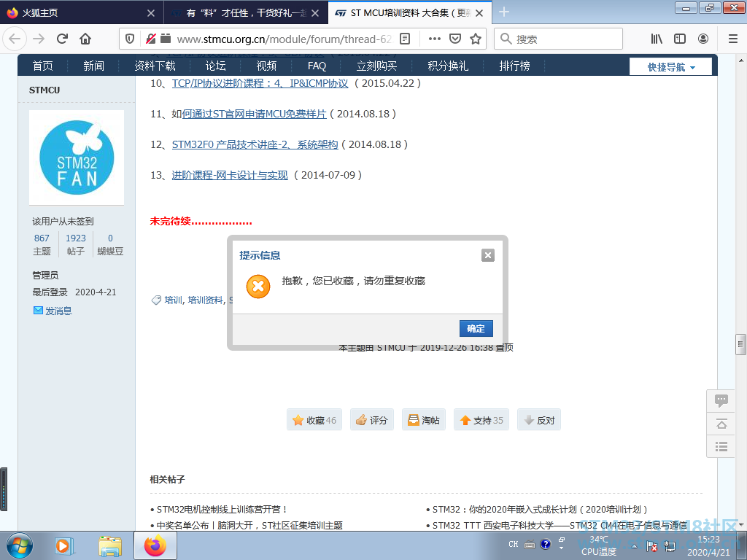
Task: Open 首页 in site navigation
Action: (x=43, y=66)
